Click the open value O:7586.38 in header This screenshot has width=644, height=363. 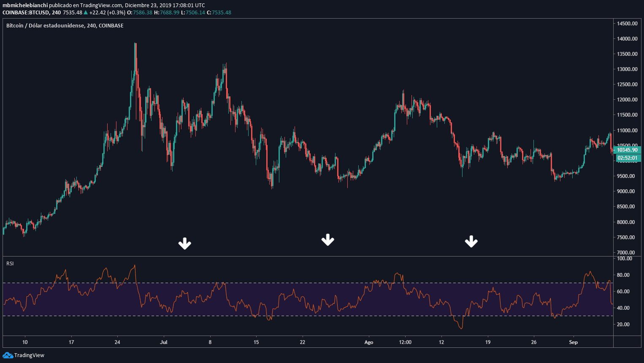point(140,13)
